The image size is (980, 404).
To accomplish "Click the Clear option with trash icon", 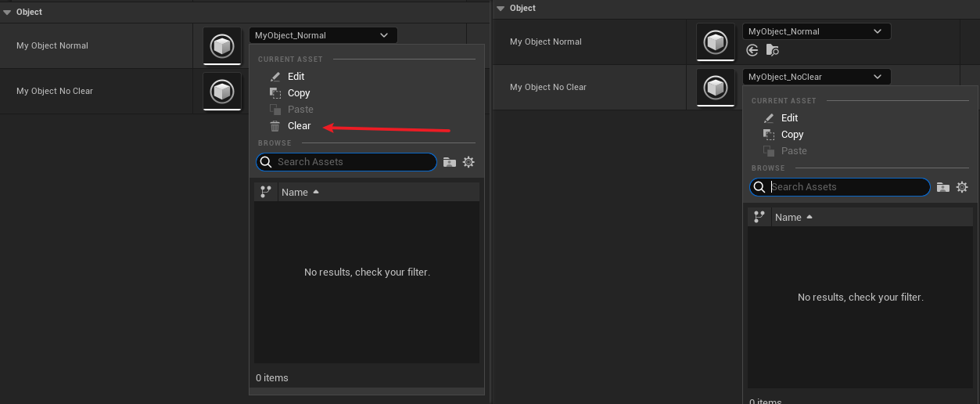I will tap(299, 126).
